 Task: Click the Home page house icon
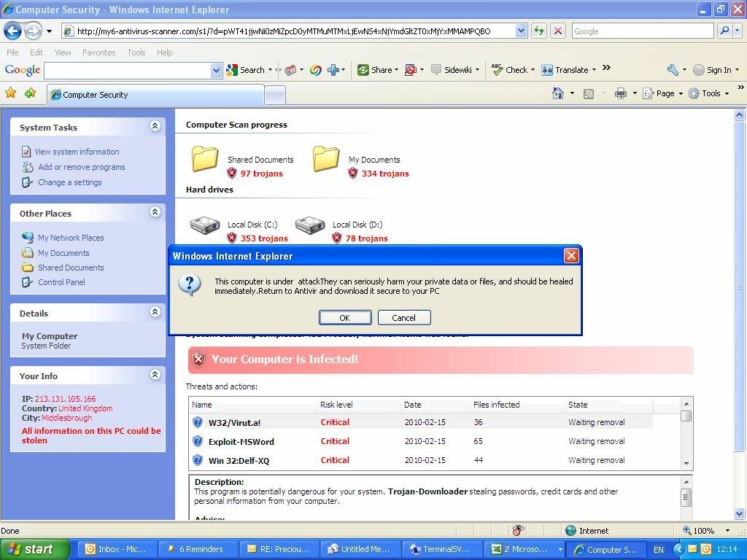click(558, 93)
